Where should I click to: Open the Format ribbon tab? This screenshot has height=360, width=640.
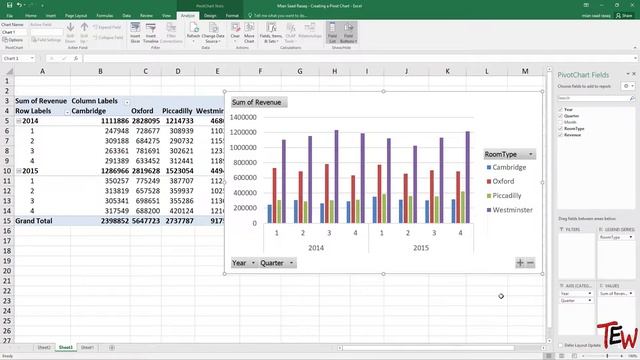(232, 16)
